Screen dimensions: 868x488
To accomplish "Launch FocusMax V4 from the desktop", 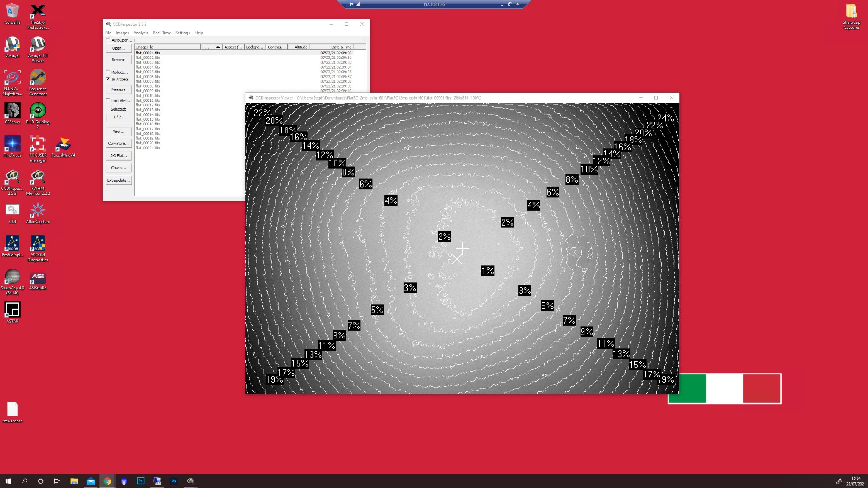I will [63, 147].
